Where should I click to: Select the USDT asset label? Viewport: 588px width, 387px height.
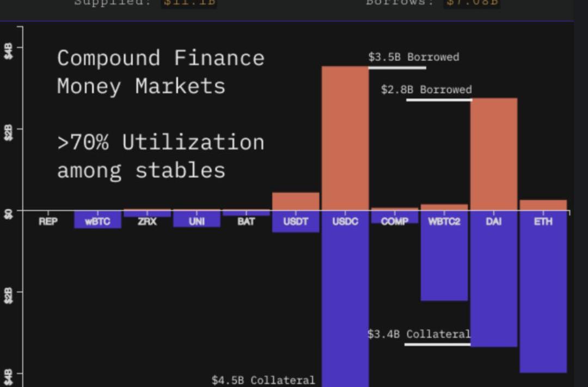point(296,222)
